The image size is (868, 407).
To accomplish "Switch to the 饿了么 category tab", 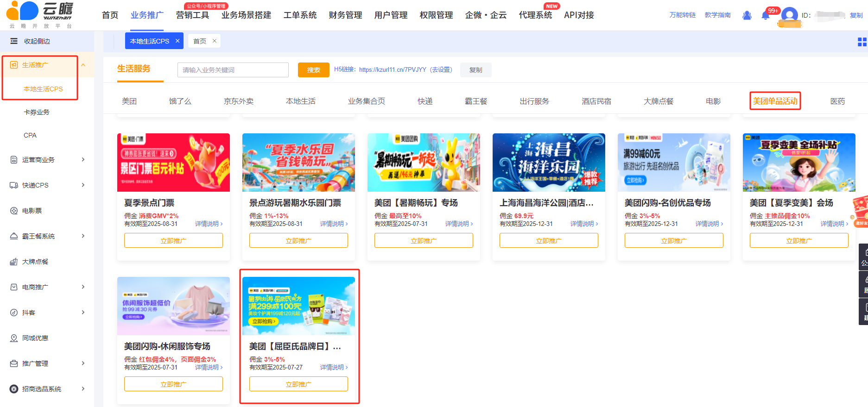I will 180,101.
